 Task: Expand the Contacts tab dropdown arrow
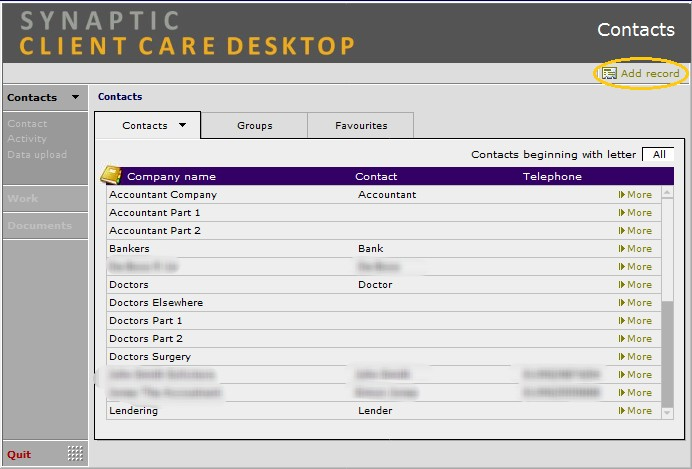coord(182,125)
